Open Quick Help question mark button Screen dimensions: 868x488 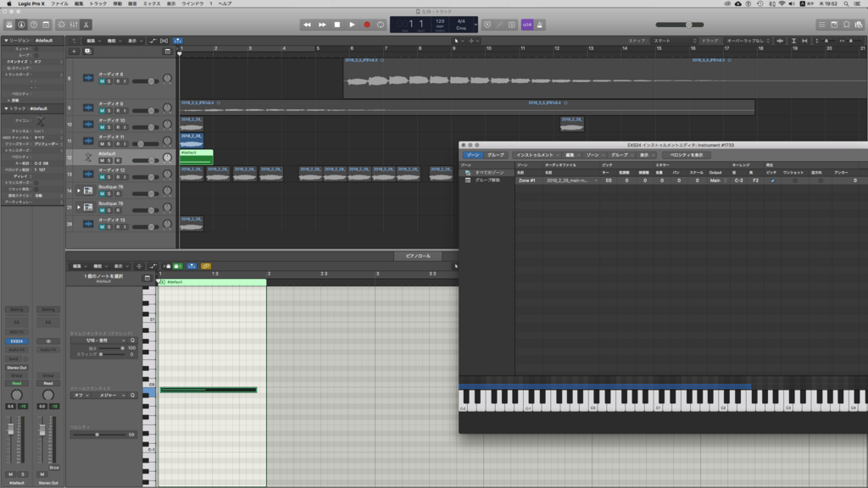34,25
